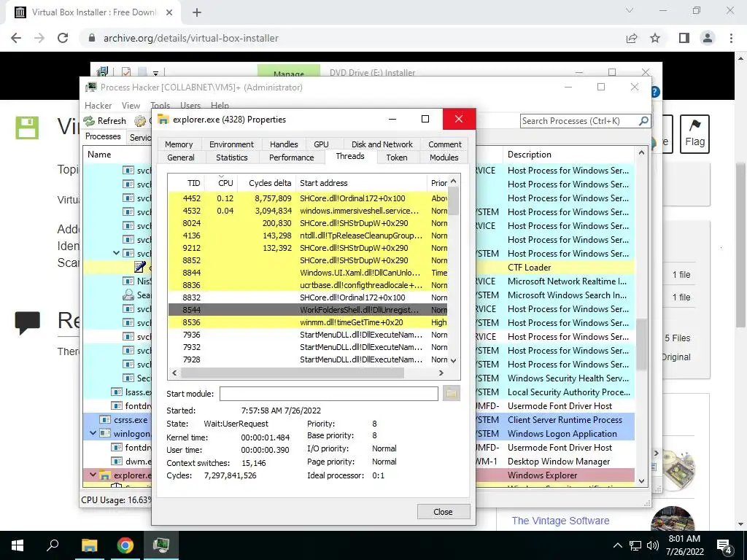Image resolution: width=747 pixels, height=560 pixels.
Task: Open the Chrome tab search chevron
Action: click(x=630, y=10)
